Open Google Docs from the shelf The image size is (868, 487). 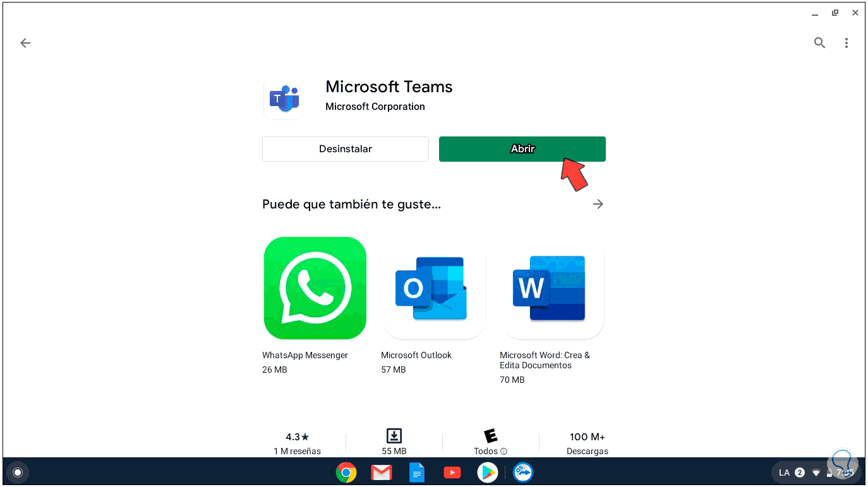(x=417, y=472)
